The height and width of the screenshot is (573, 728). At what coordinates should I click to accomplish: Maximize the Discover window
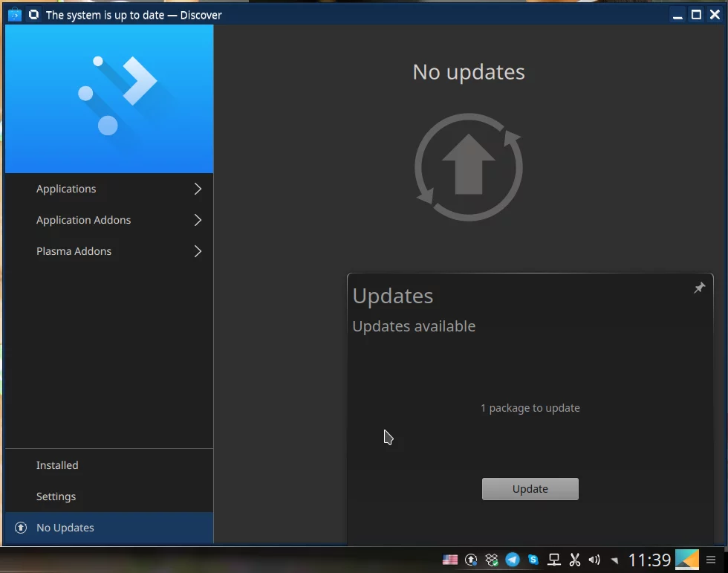[697, 15]
